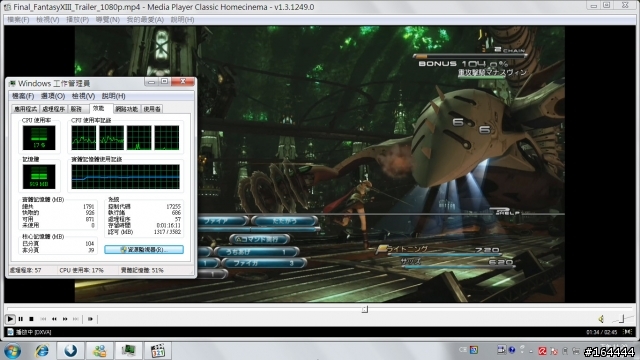Open the Windows Start menu orb
The width and height of the screenshot is (640, 360).
[x=12, y=351]
